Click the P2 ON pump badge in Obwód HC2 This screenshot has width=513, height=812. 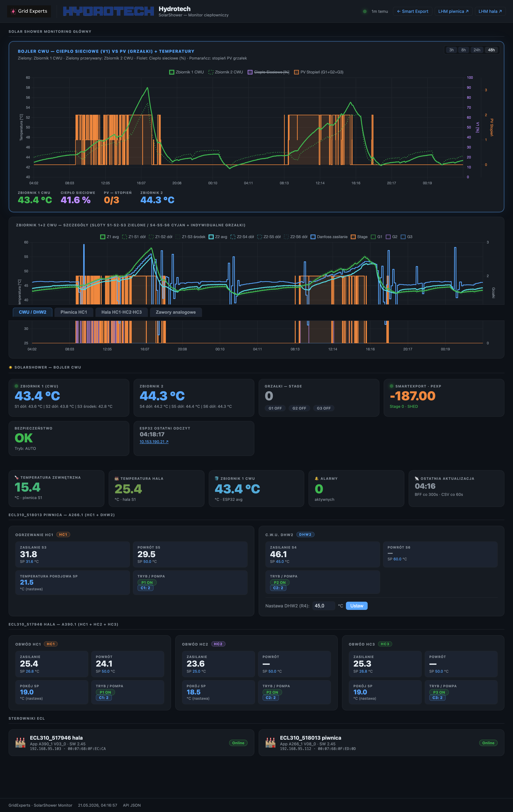tap(272, 692)
